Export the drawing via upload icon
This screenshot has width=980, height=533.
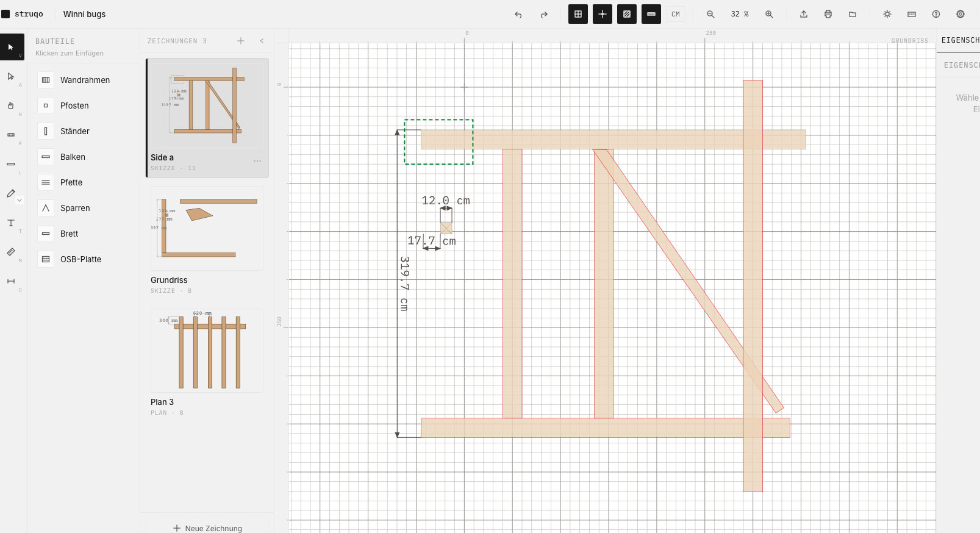coord(804,14)
